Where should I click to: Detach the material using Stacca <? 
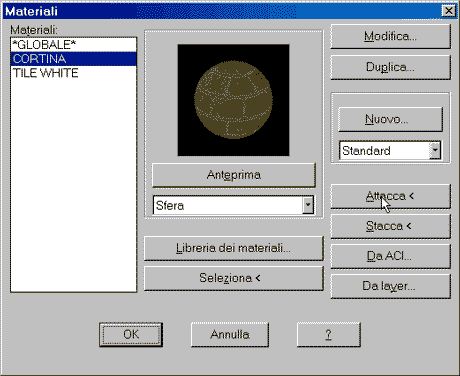[390, 226]
